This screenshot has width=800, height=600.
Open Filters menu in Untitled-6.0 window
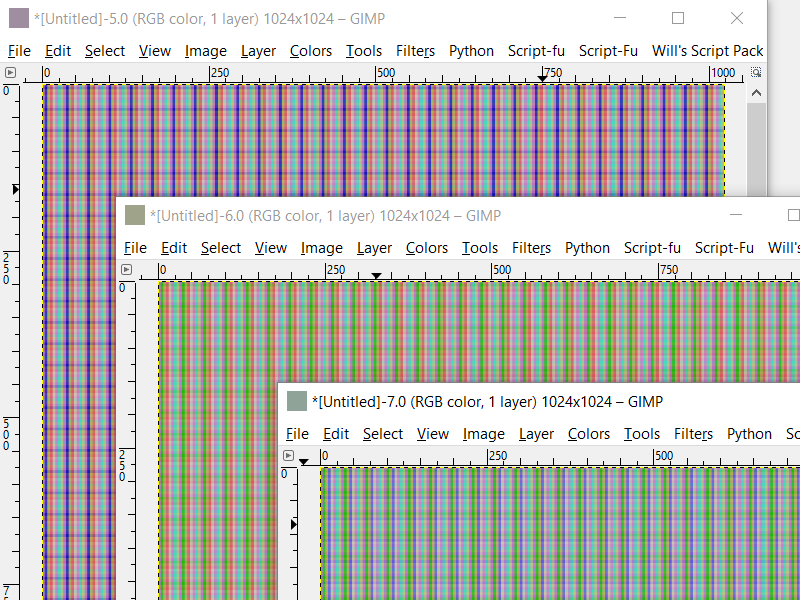pyautogui.click(x=531, y=248)
